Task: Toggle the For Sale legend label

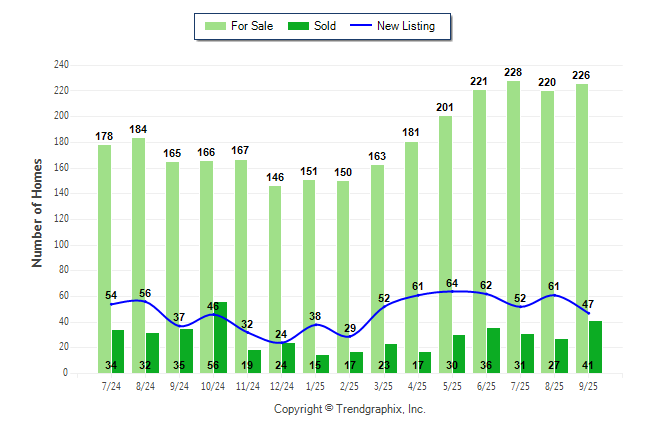Action: tap(253, 26)
